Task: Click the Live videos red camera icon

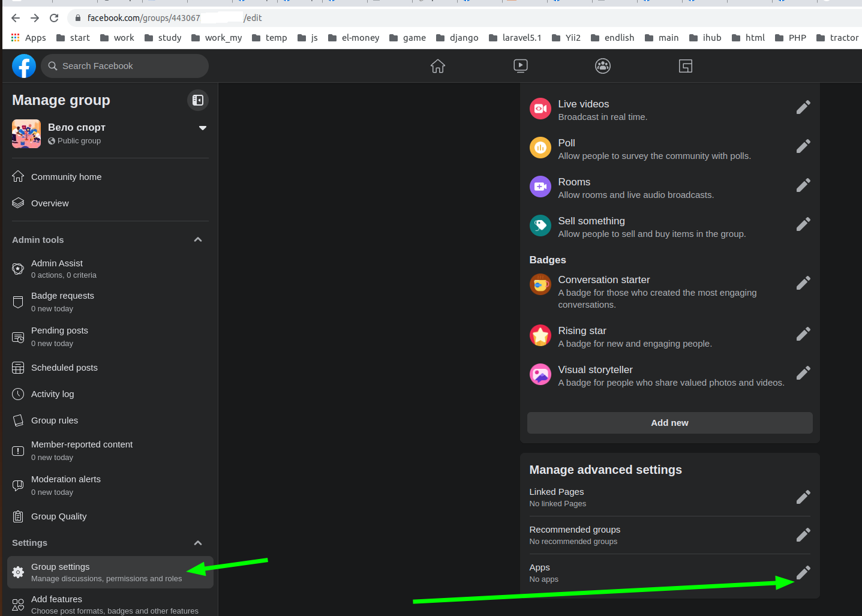Action: [540, 109]
